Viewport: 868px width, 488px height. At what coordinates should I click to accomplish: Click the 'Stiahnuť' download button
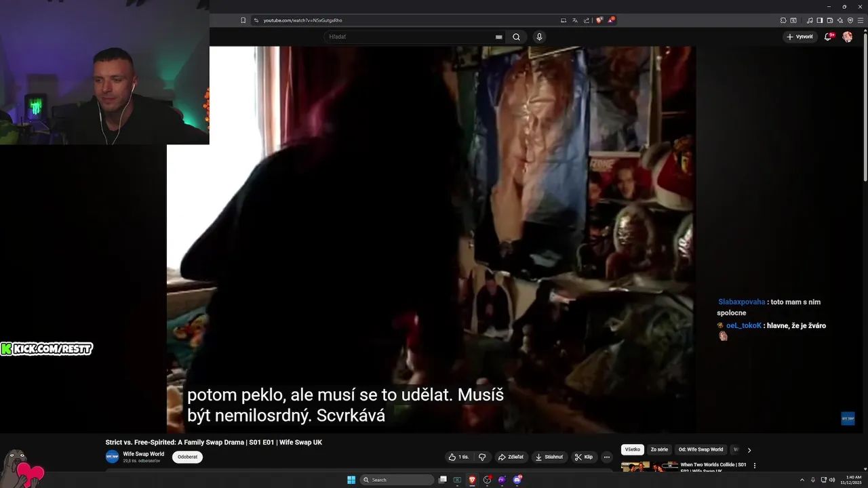click(x=549, y=457)
